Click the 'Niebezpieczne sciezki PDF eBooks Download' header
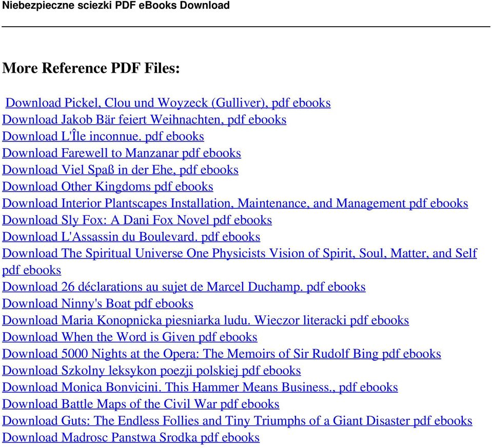Viewport: 492px width, 448px height. 116,5
